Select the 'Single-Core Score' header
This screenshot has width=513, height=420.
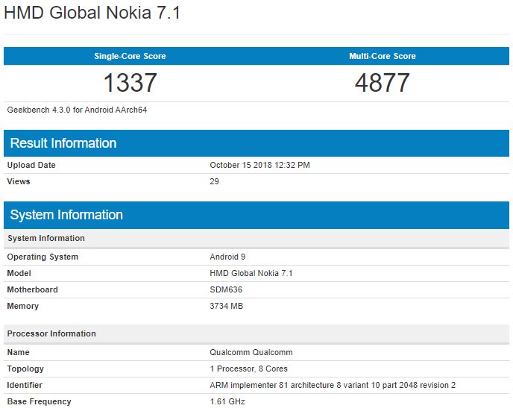[130, 56]
